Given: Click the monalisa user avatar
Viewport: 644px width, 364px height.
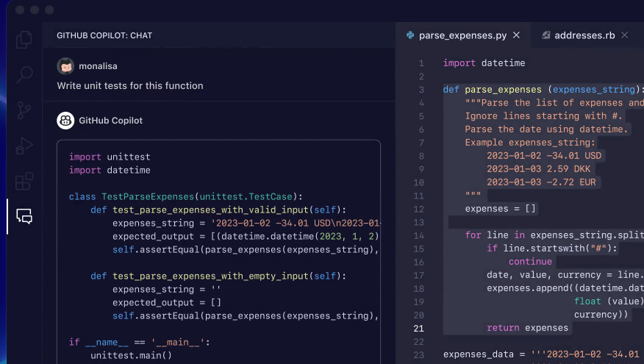Looking at the screenshot, I should 65,65.
